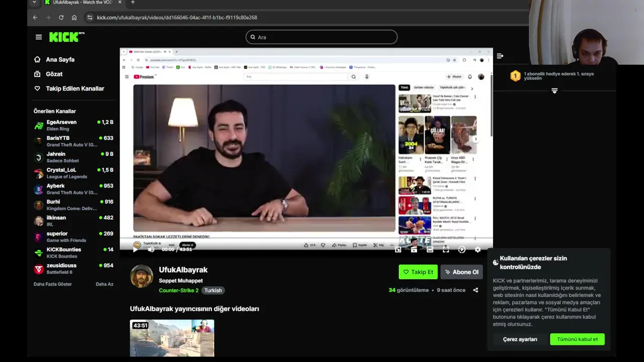Open EgeArseven channel
This screenshot has height=362, width=644.
click(x=73, y=125)
